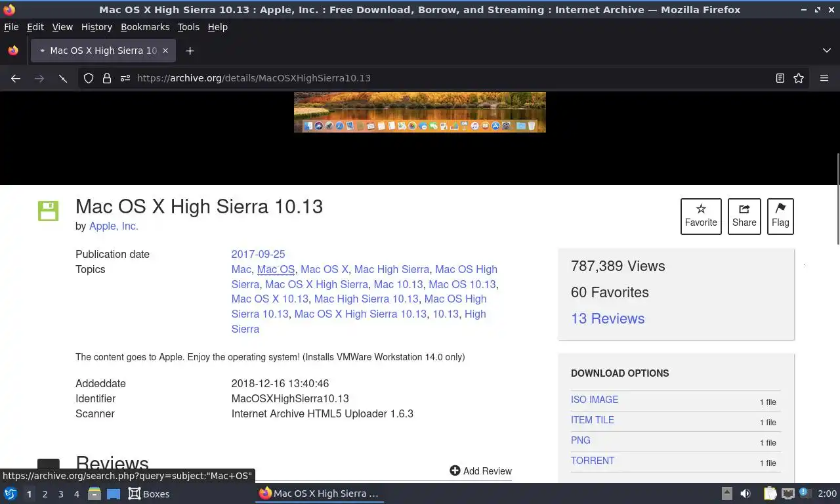This screenshot has width=840, height=504.
Task: Click Add Review
Action: tap(480, 471)
